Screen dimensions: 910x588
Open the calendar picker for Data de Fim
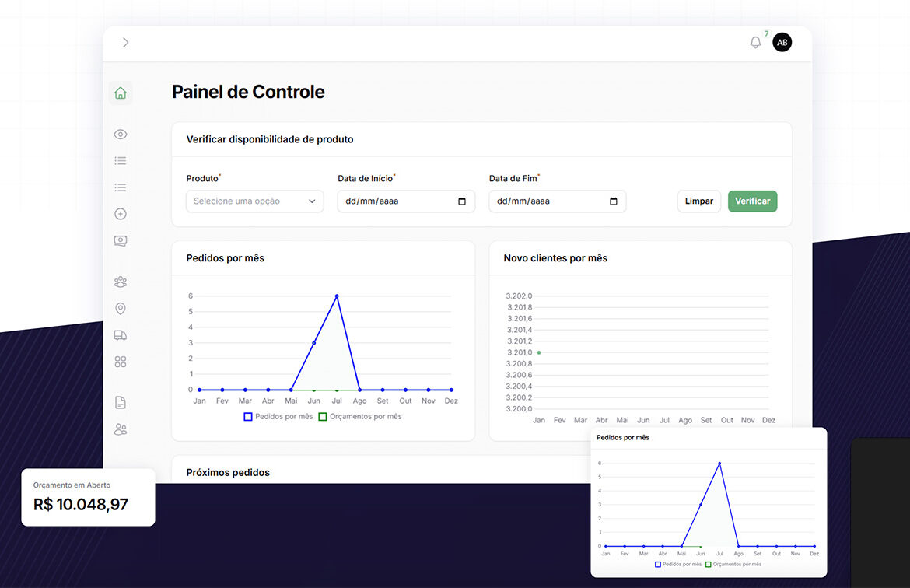(613, 201)
